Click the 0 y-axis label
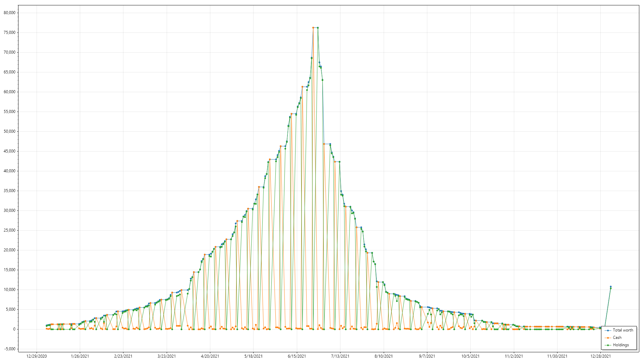Viewport: 644px width, 362px height. coord(14,329)
